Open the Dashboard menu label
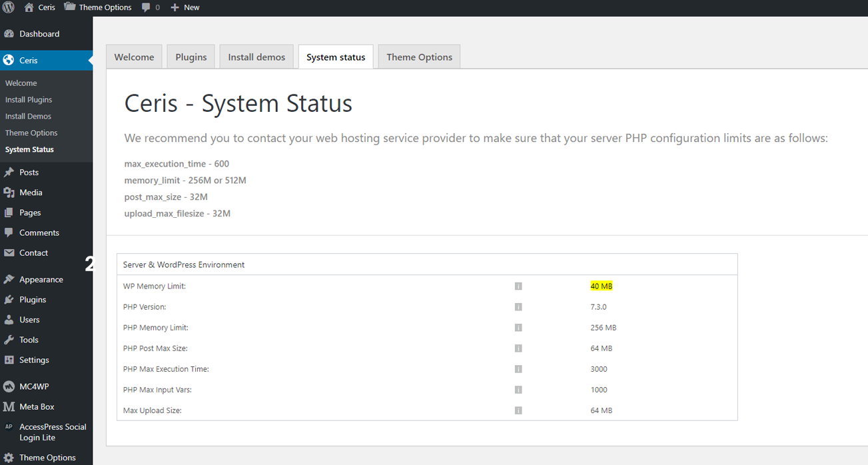Viewport: 868px width, 465px height. pos(39,34)
